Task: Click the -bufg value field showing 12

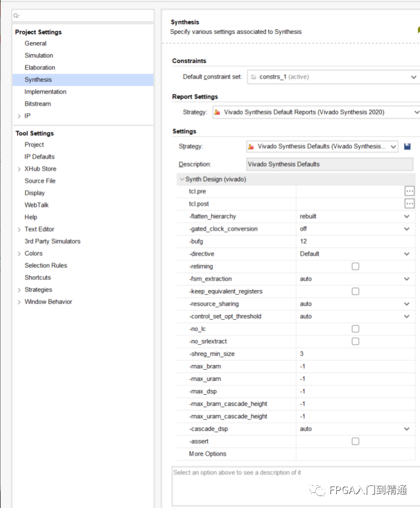Action: tap(355, 241)
